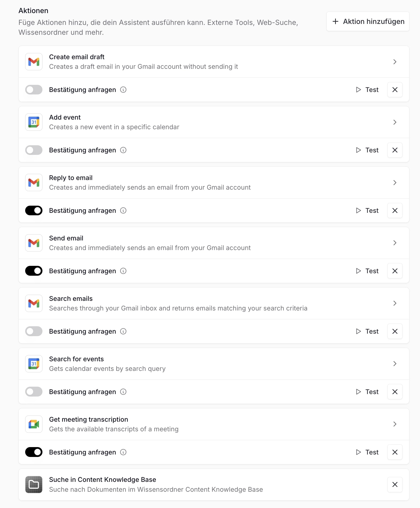The height and width of the screenshot is (508, 420).
Task: Click Gmail icon beside Create email draft
Action: 34,62
